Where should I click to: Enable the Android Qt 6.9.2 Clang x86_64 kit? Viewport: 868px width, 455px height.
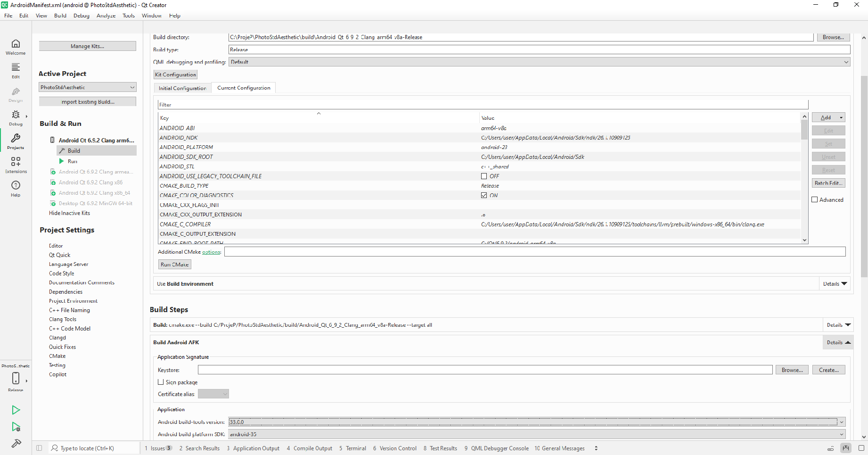[x=53, y=193]
